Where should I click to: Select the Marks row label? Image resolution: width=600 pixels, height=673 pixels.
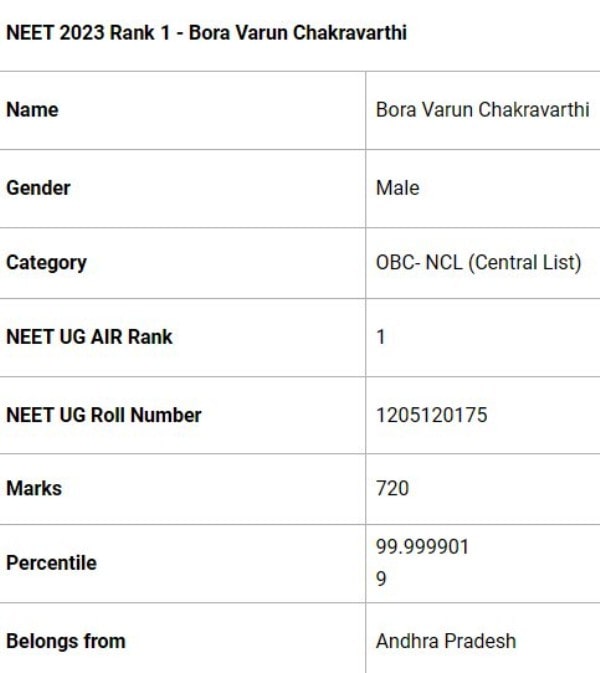34,489
